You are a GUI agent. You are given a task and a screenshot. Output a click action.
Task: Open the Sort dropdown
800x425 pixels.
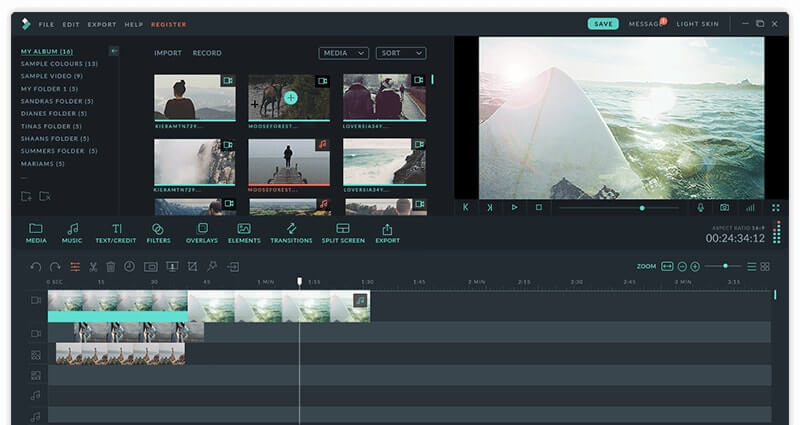click(401, 53)
